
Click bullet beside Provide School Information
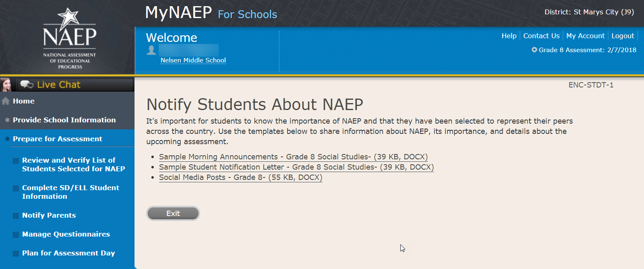point(7,120)
